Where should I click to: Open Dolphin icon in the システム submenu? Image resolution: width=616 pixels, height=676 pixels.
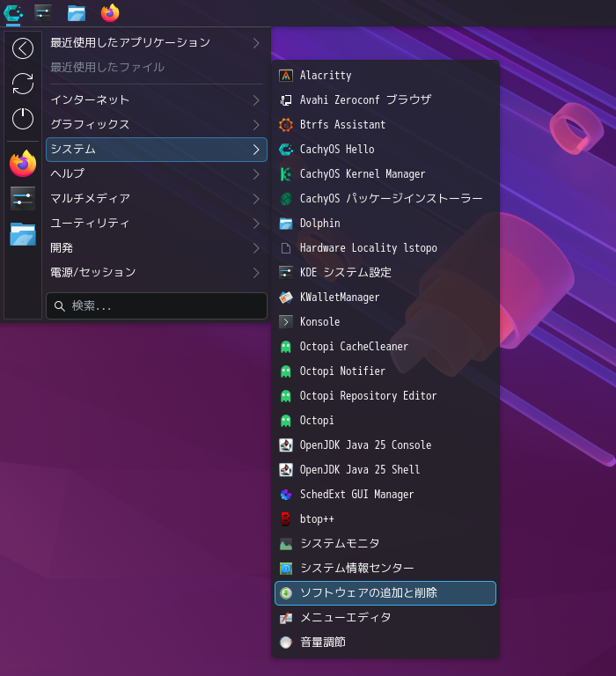286,224
